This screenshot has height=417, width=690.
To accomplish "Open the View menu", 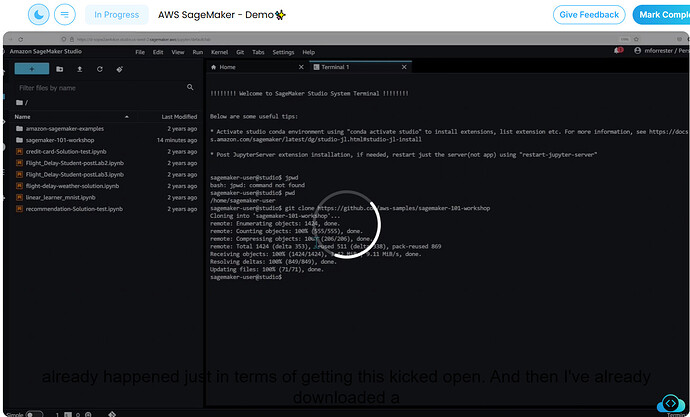I will (178, 52).
